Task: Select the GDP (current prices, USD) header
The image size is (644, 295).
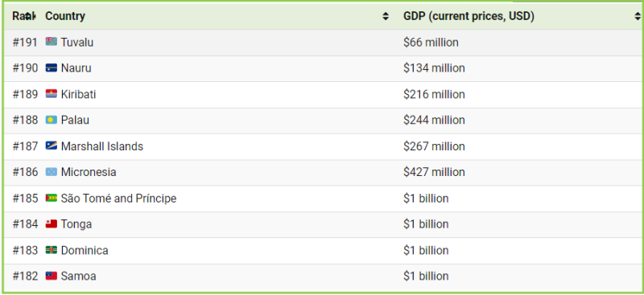Action: (469, 16)
